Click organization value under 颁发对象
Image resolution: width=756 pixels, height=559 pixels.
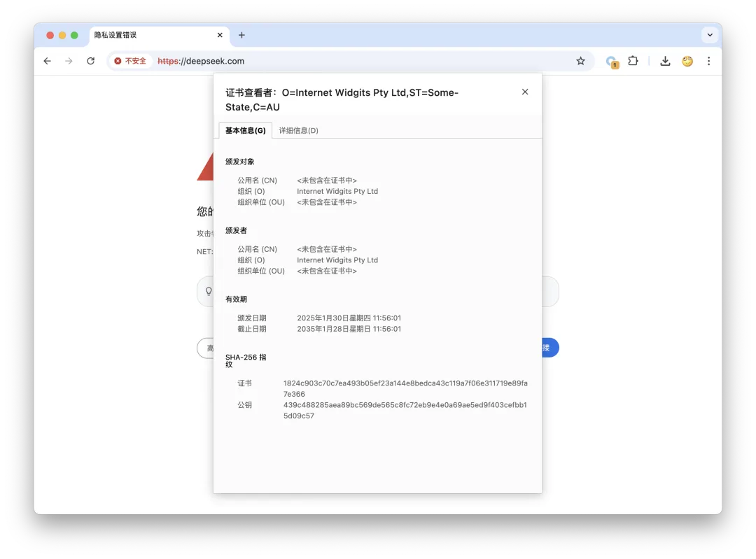tap(337, 191)
